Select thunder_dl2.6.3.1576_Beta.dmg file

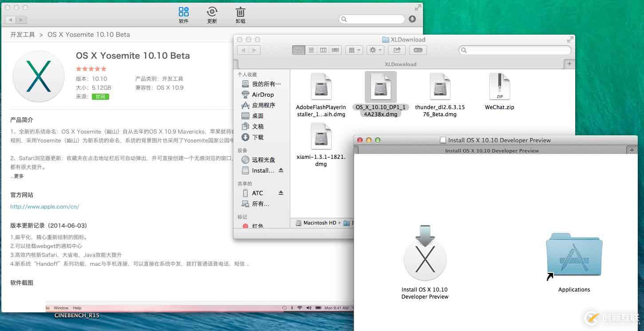pos(439,95)
